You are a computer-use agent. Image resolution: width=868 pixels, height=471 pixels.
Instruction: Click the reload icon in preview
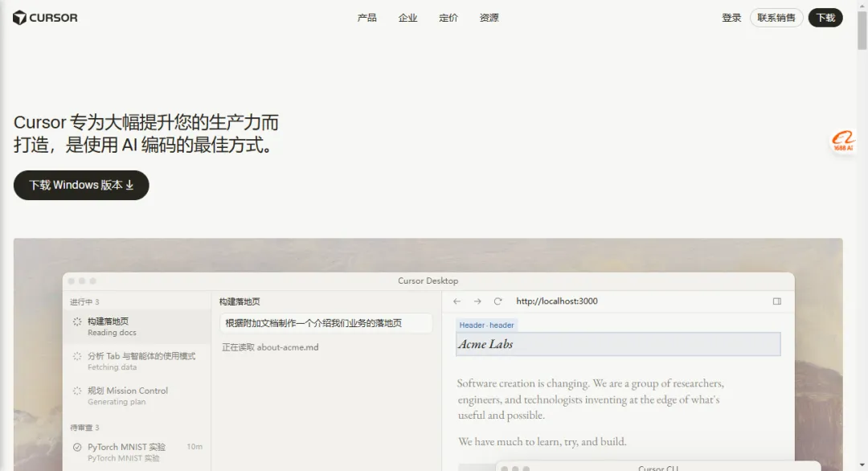coord(497,301)
